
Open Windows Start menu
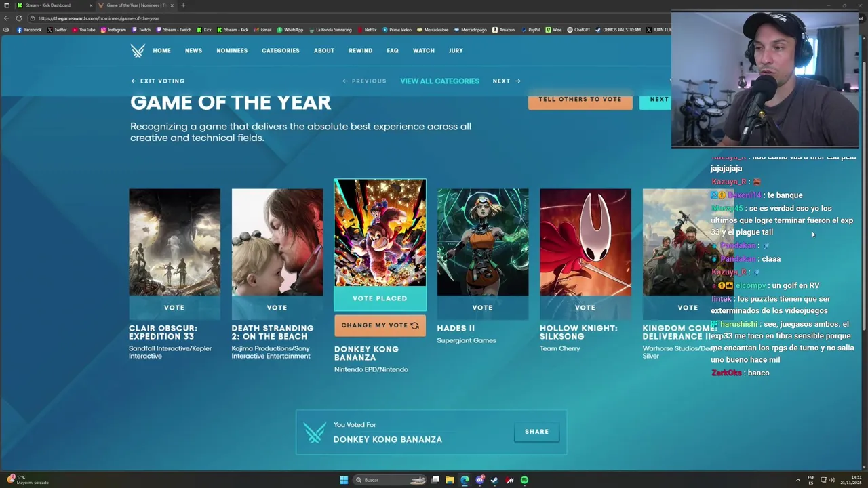point(344,480)
